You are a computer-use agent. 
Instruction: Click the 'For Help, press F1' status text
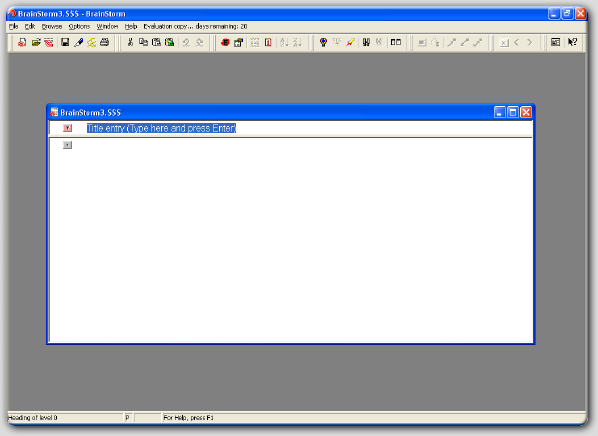pos(188,418)
